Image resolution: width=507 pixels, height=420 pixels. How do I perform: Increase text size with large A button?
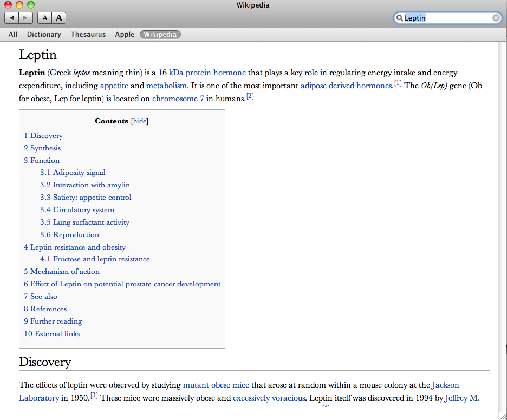(59, 18)
